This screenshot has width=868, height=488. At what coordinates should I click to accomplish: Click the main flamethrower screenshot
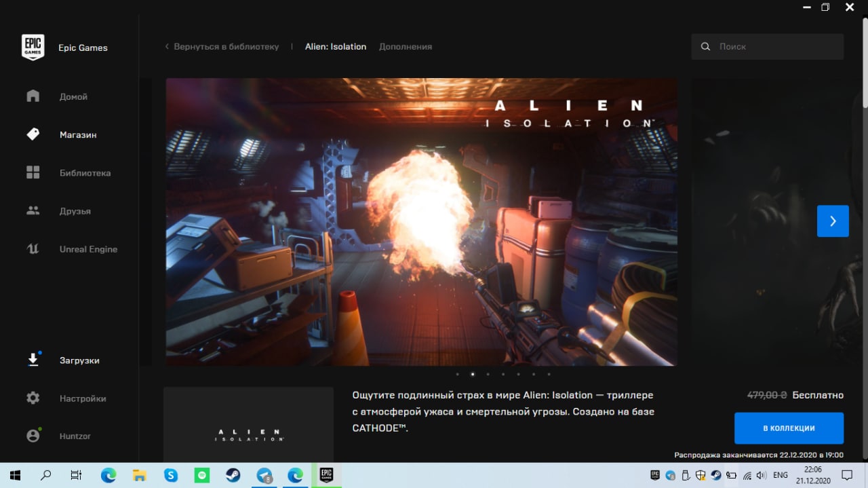click(x=421, y=222)
